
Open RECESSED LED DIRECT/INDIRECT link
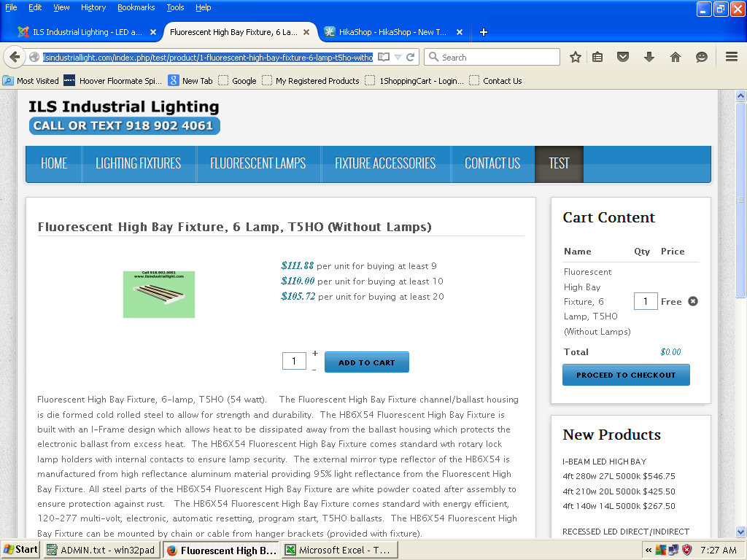[625, 532]
